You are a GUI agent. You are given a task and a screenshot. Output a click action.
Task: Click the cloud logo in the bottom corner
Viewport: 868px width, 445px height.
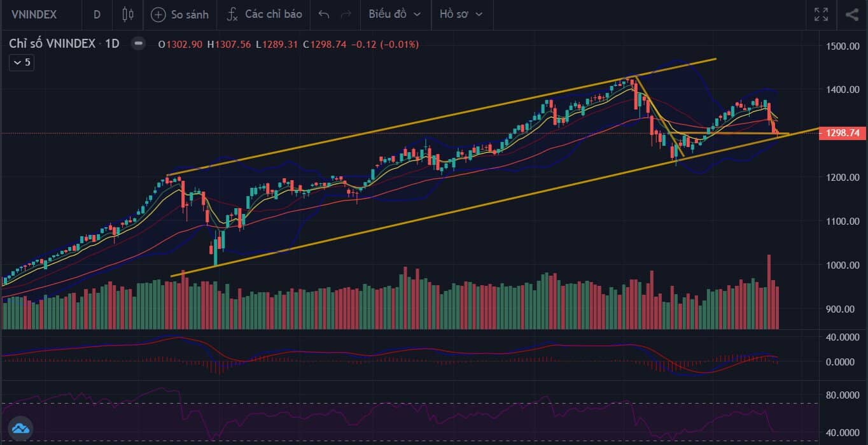[x=20, y=428]
